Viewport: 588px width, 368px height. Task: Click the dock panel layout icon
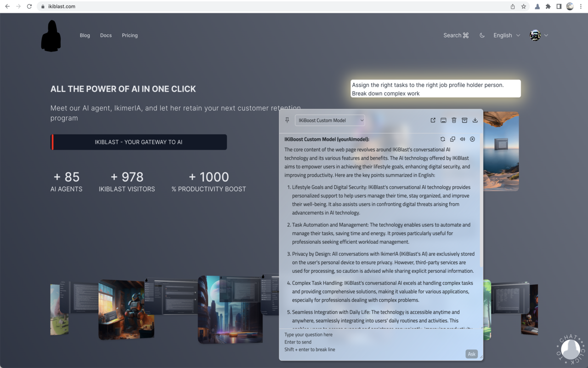[443, 120]
